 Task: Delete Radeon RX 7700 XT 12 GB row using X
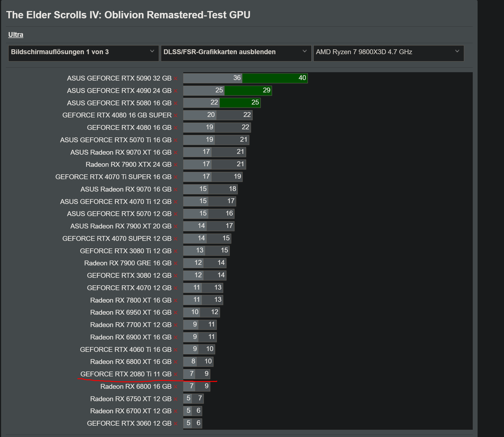coord(176,325)
